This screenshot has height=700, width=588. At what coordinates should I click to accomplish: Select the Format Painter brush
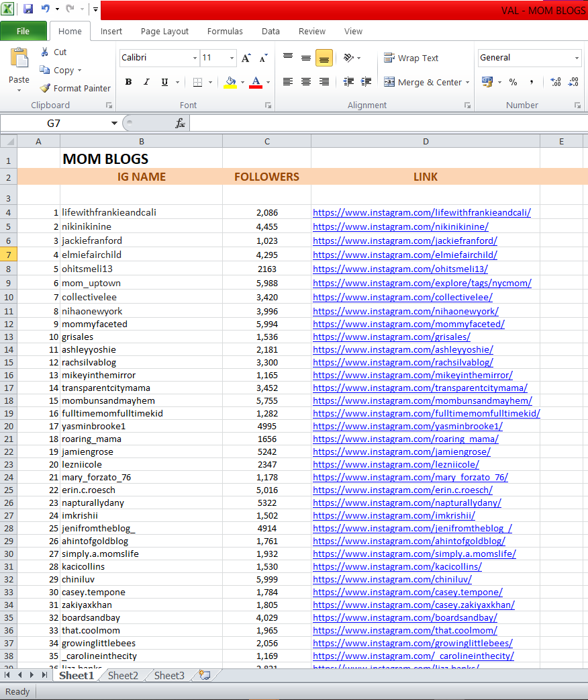44,88
